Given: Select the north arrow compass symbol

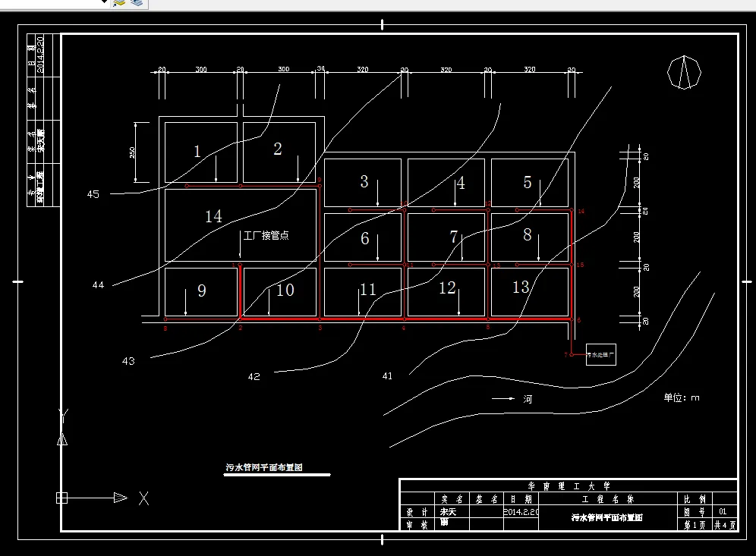Looking at the screenshot, I should point(684,72).
